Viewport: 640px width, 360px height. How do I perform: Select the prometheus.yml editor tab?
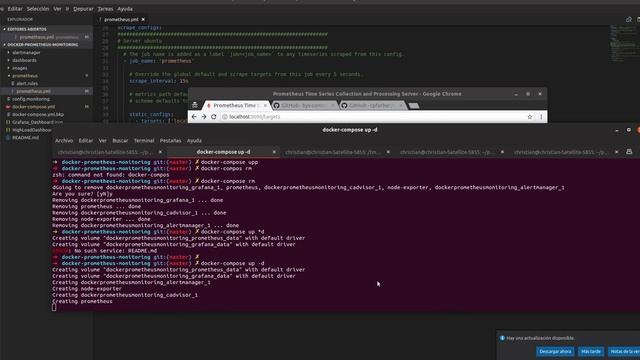coord(121,19)
